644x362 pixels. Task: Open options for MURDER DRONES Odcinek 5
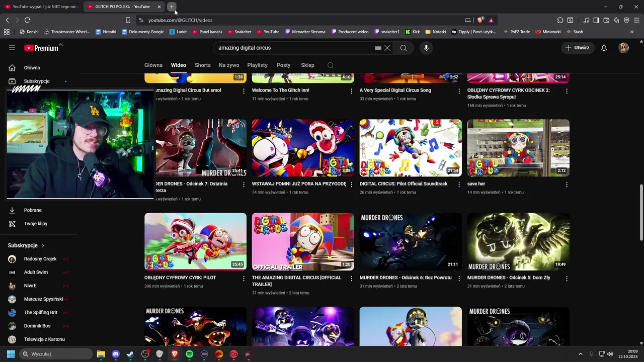point(567,278)
